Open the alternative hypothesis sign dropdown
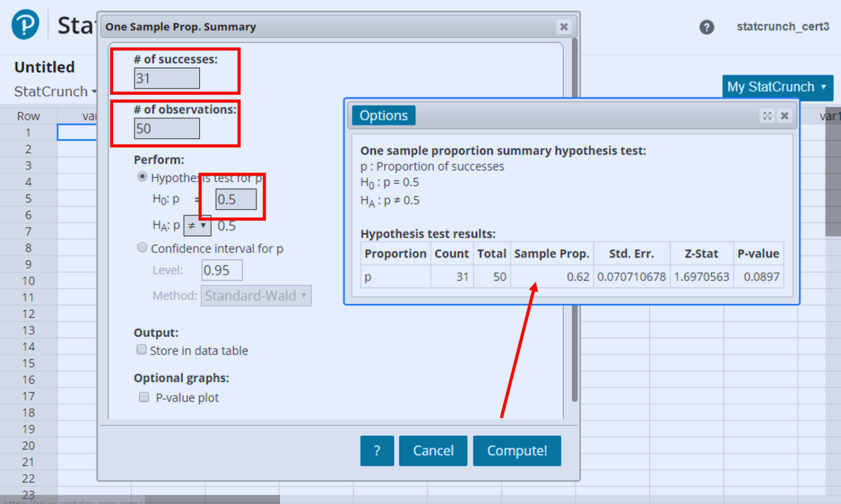841x504 pixels. point(197,226)
